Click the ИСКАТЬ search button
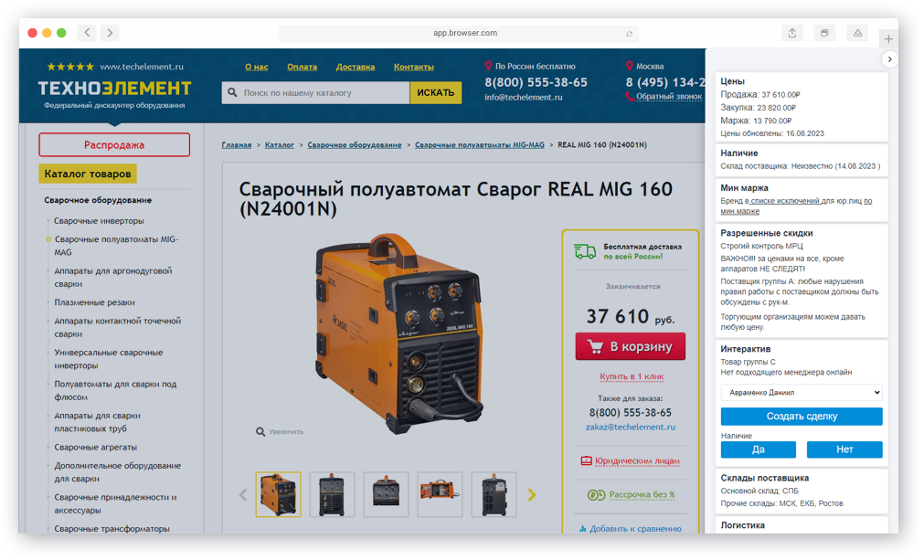Viewport: 924px width, 560px height. tap(435, 92)
